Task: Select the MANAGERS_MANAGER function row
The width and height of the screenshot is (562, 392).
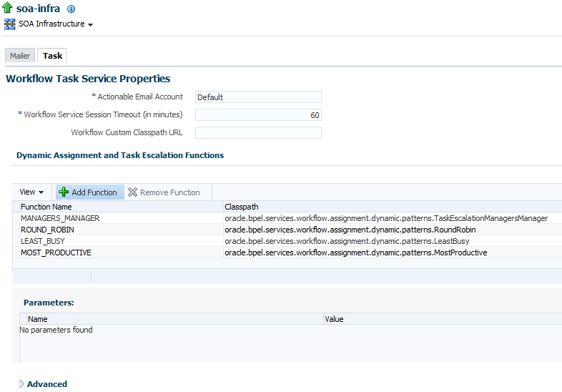Action: (x=287, y=218)
